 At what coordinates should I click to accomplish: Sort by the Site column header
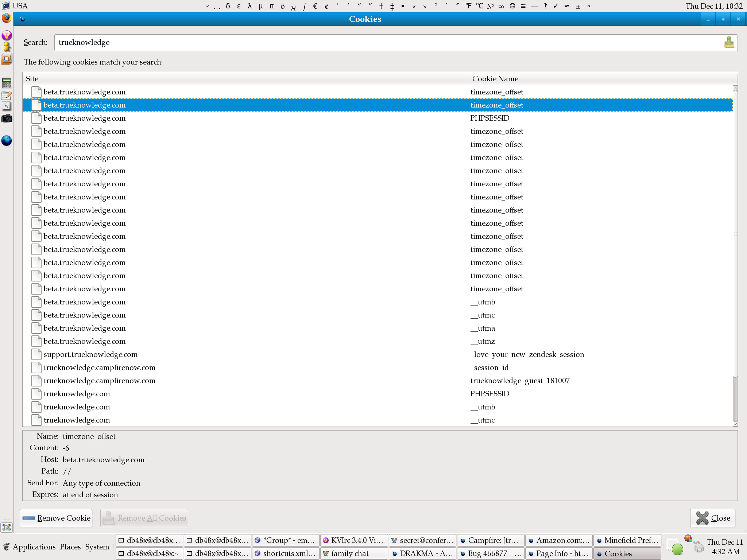(x=245, y=79)
